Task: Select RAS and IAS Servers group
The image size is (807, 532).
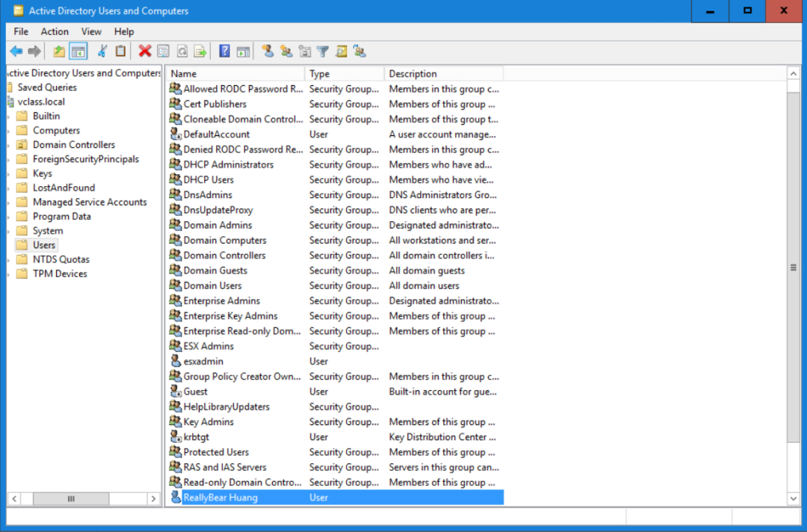Action: point(225,467)
